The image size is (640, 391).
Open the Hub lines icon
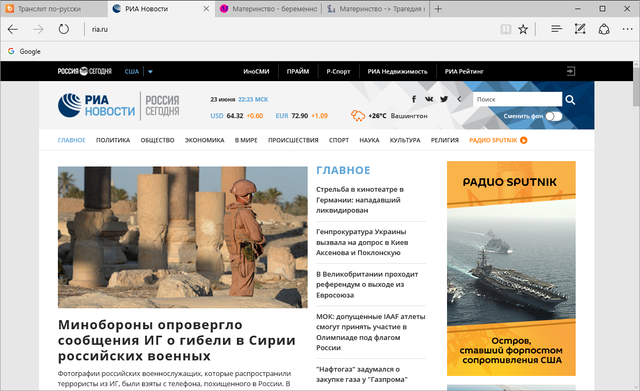pos(556,29)
